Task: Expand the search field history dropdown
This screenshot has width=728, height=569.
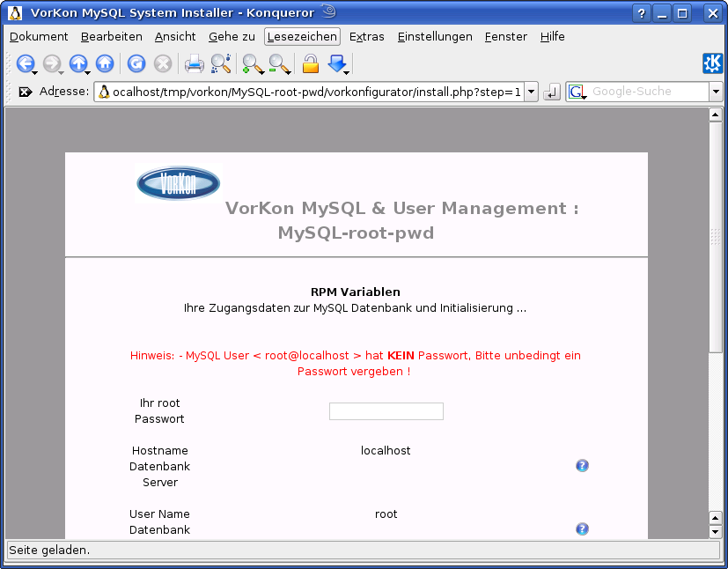Action: [716, 91]
